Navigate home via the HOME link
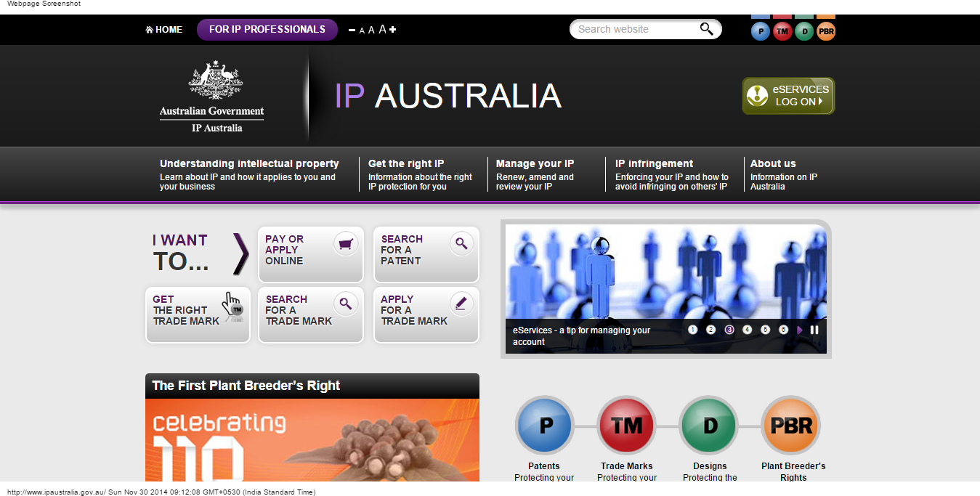980x496 pixels. [x=163, y=29]
